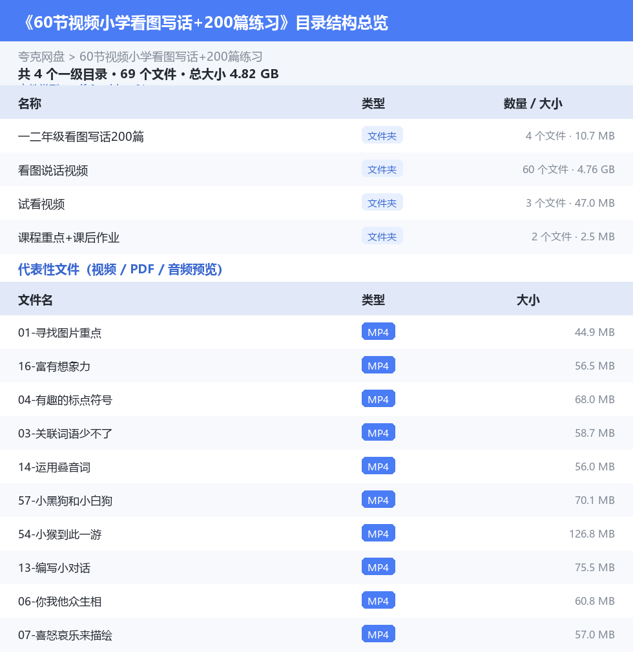Image resolution: width=633 pixels, height=672 pixels.
Task: Open the 看图说话视频 folder
Action: point(53,170)
